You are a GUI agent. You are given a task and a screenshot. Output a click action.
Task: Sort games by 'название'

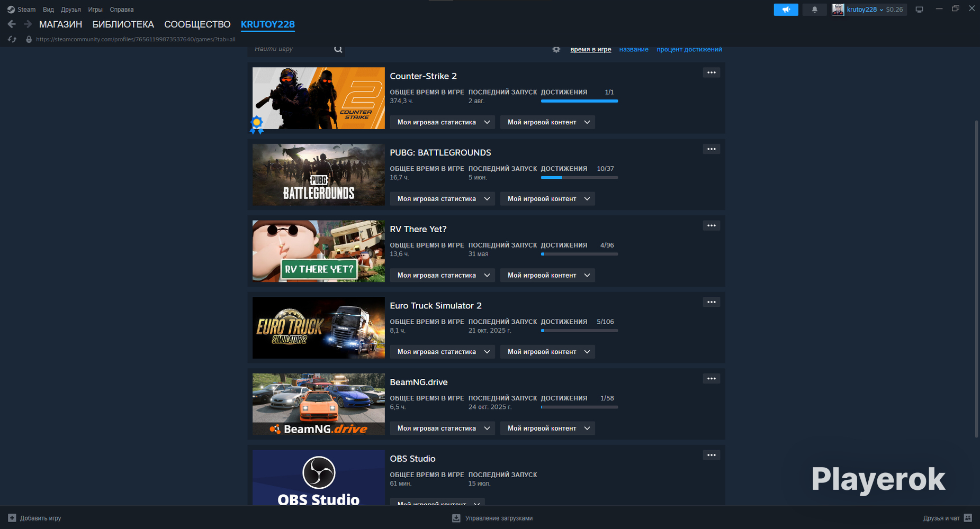(x=634, y=49)
